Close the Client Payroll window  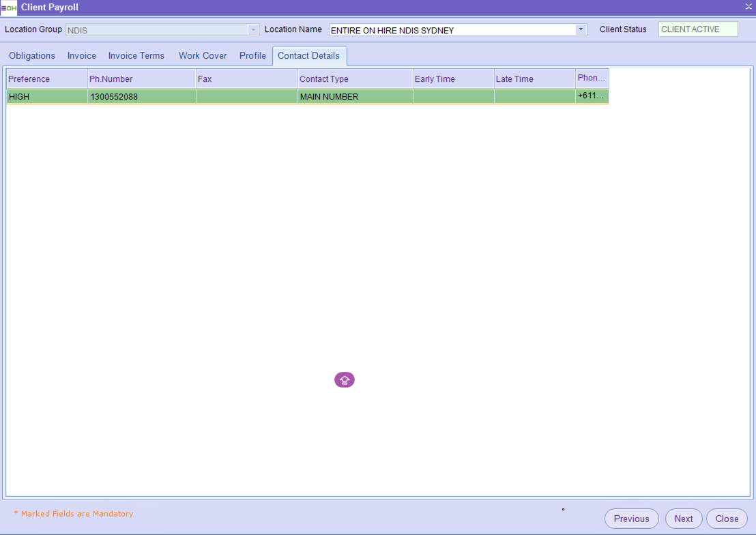(x=748, y=7)
